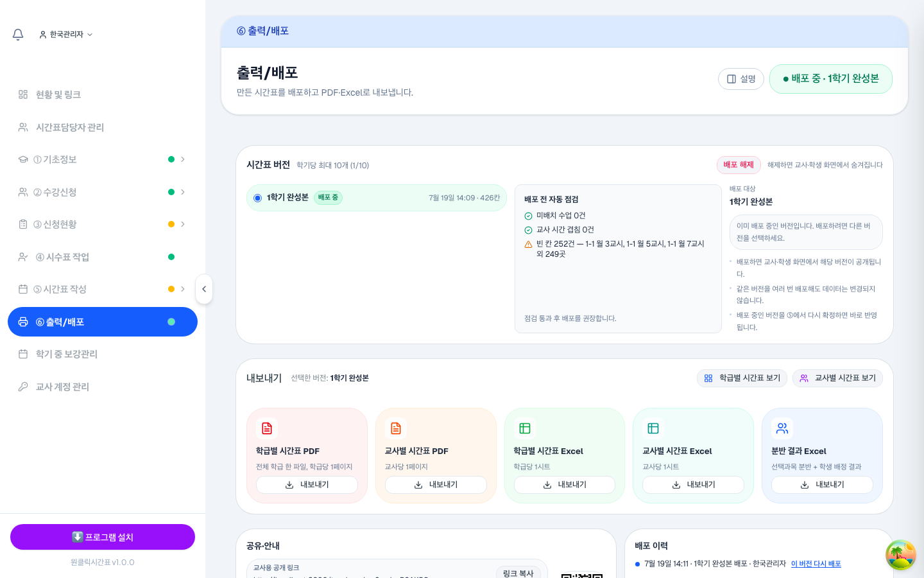The image size is (924, 578).
Task: Open ⑤ 시간표 작성 menu item
Action: [103, 289]
